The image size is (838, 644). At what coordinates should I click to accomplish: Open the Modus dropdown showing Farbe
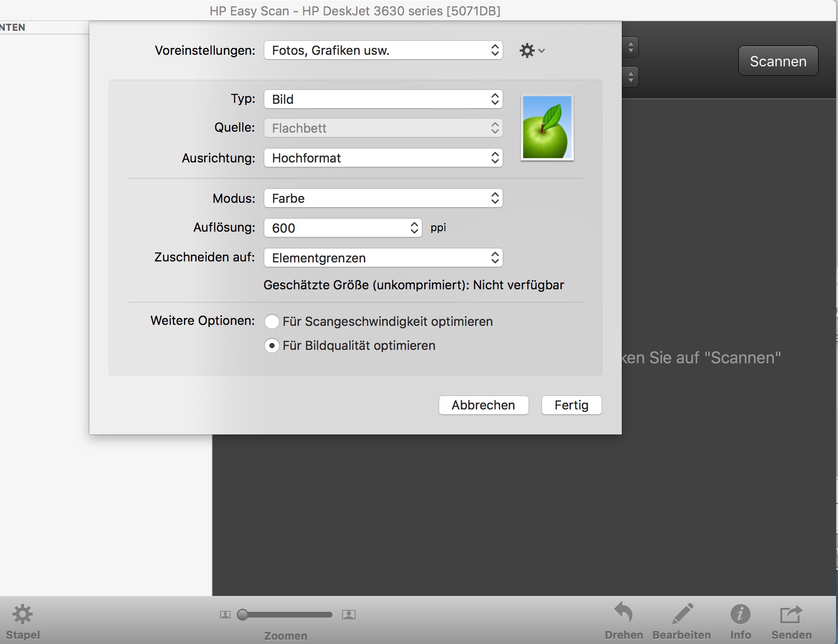383,198
